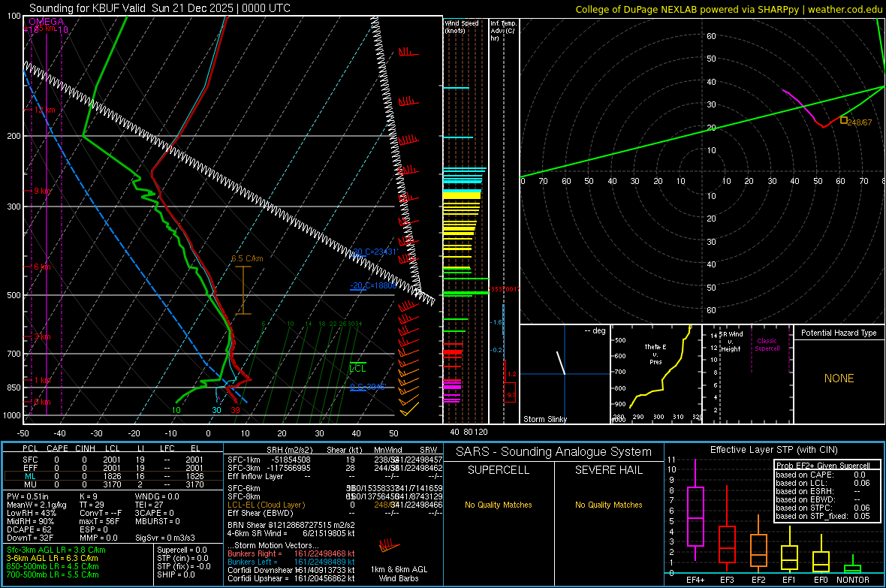Click 'No Quality Matches' under SEVERE HAIL
The height and width of the screenshot is (588, 886).
[x=608, y=505]
